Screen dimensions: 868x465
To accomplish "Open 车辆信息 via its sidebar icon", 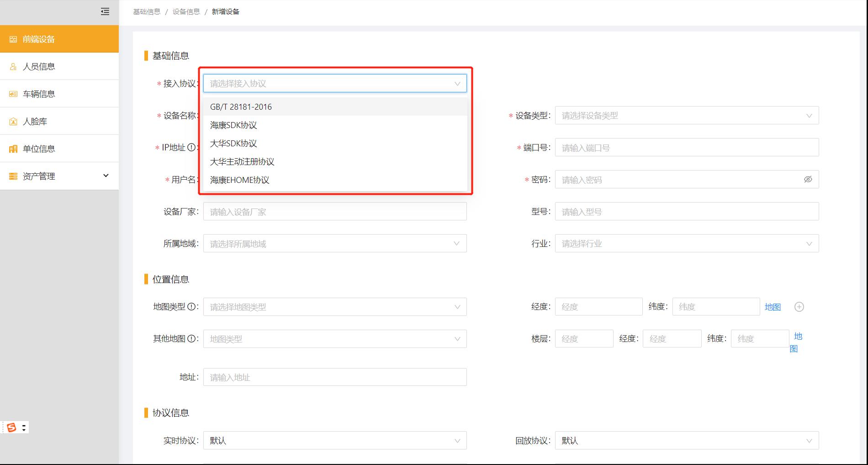I will (x=12, y=93).
